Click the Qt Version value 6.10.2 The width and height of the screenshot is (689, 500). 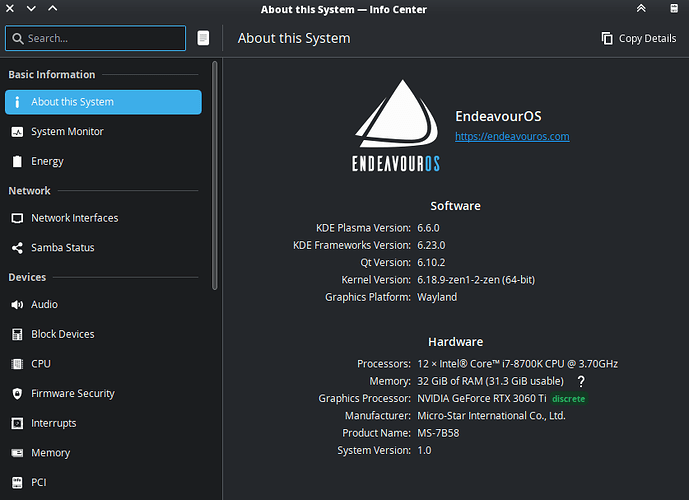431,263
